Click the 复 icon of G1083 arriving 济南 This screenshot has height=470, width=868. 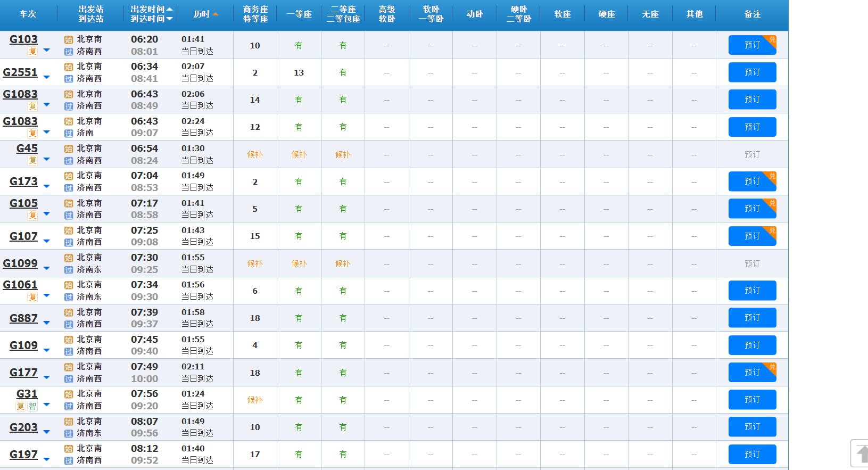[32, 133]
